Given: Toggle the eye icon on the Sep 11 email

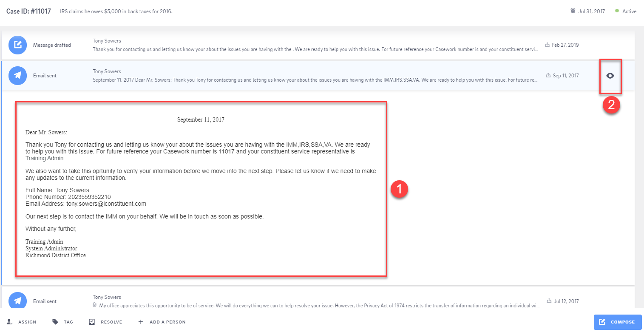Looking at the screenshot, I should (x=610, y=76).
